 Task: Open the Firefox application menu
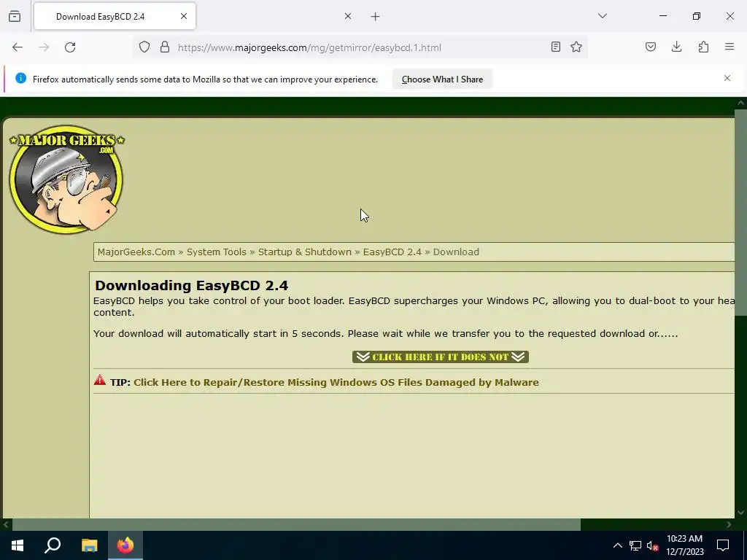click(729, 47)
